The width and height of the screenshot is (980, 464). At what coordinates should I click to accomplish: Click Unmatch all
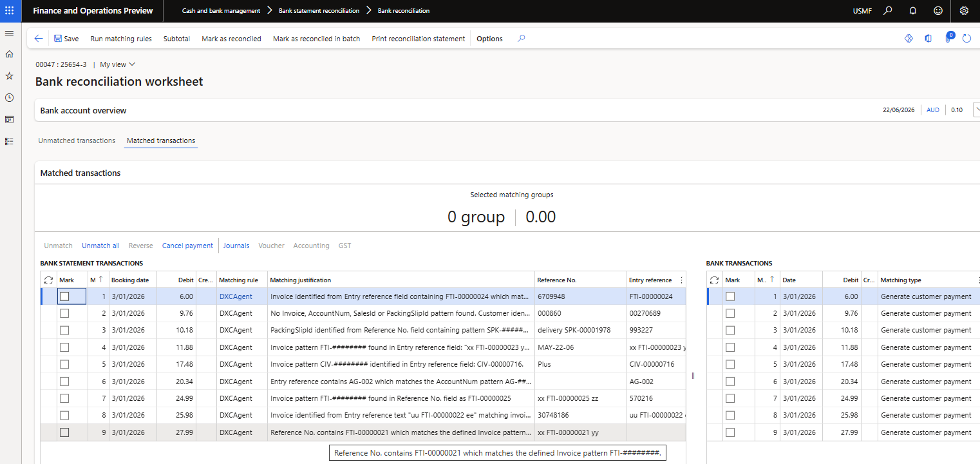(100, 246)
